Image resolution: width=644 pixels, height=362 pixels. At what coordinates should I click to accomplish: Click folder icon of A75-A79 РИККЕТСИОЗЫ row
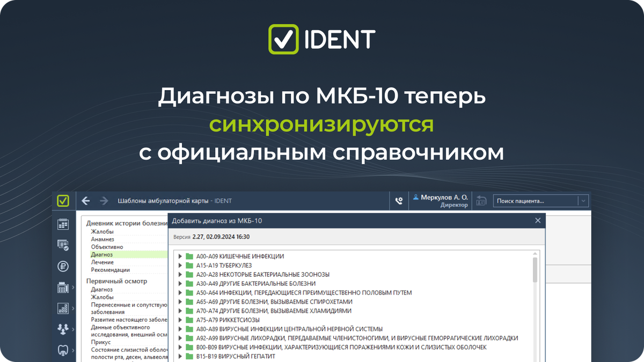point(189,320)
